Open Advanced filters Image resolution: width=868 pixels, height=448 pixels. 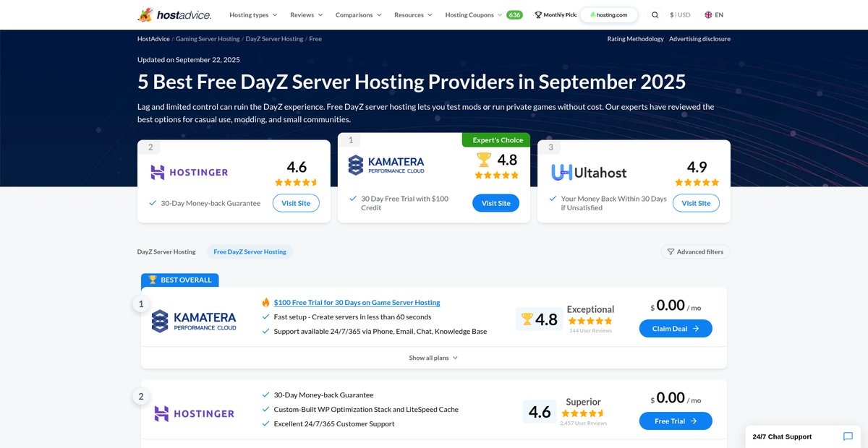[695, 251]
